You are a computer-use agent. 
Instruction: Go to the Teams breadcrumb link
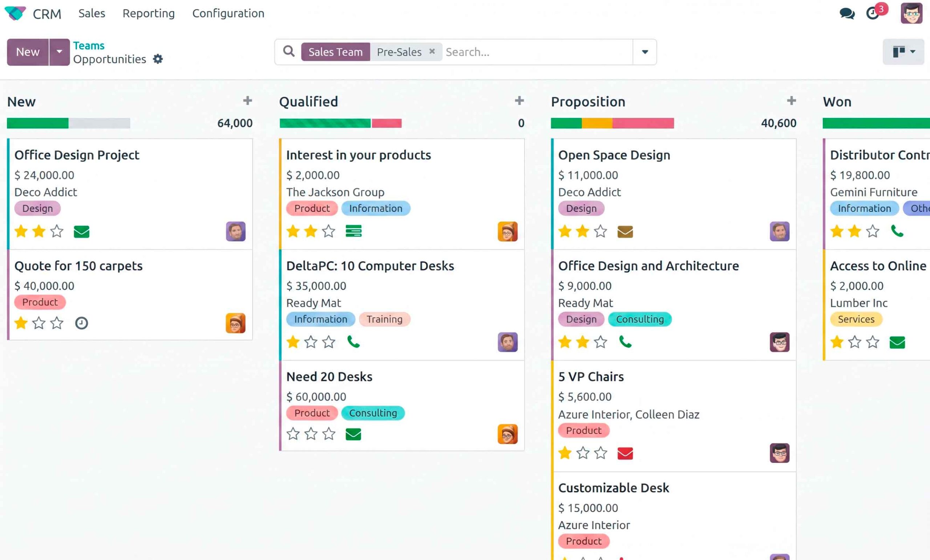(x=89, y=46)
